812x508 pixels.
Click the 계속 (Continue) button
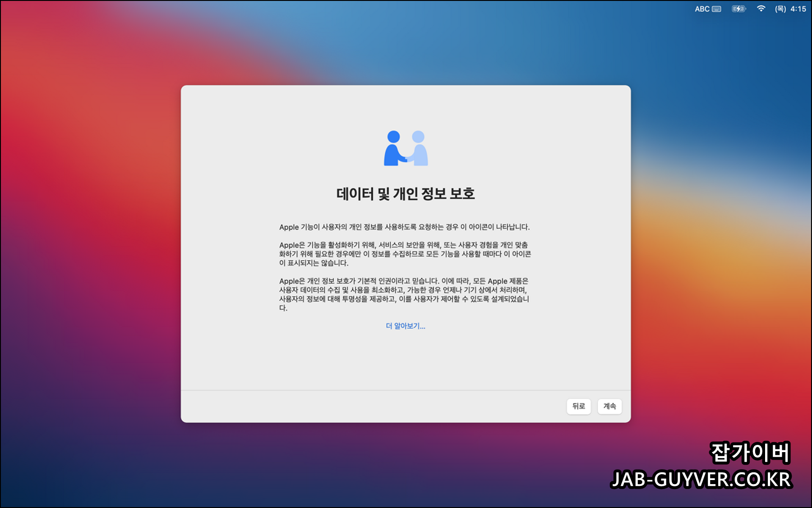tap(609, 406)
